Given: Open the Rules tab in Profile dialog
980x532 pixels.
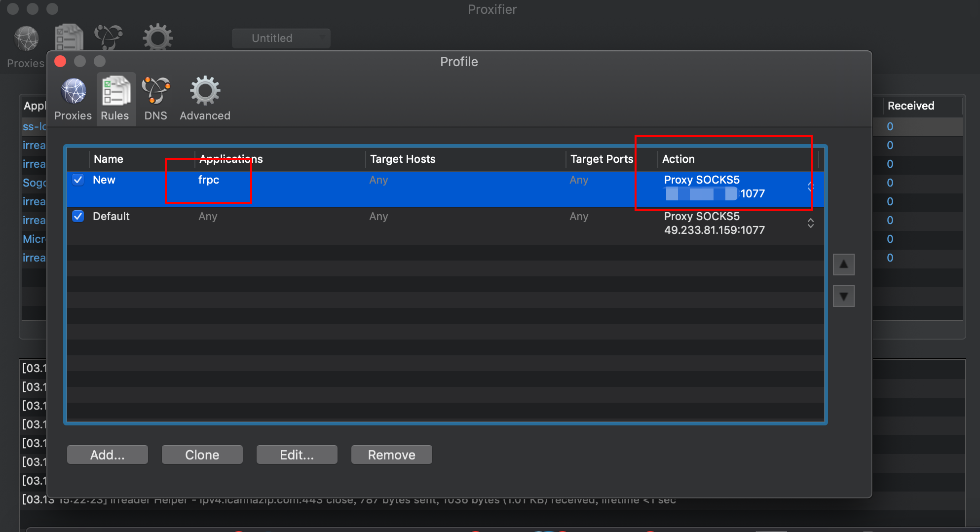Looking at the screenshot, I should coord(115,99).
